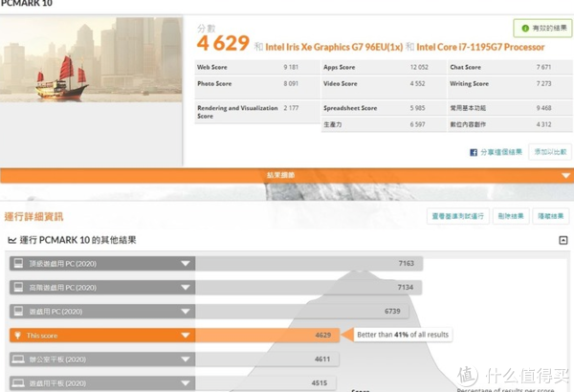Click the chart icon beside the PCMARK 10 other results heading
Viewport: 574px width, 392px height.
point(12,240)
